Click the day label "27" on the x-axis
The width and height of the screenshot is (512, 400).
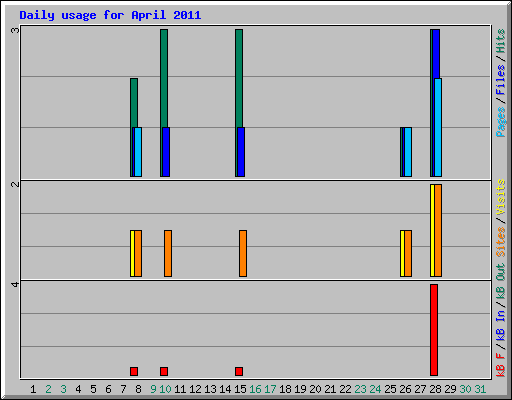(420, 389)
